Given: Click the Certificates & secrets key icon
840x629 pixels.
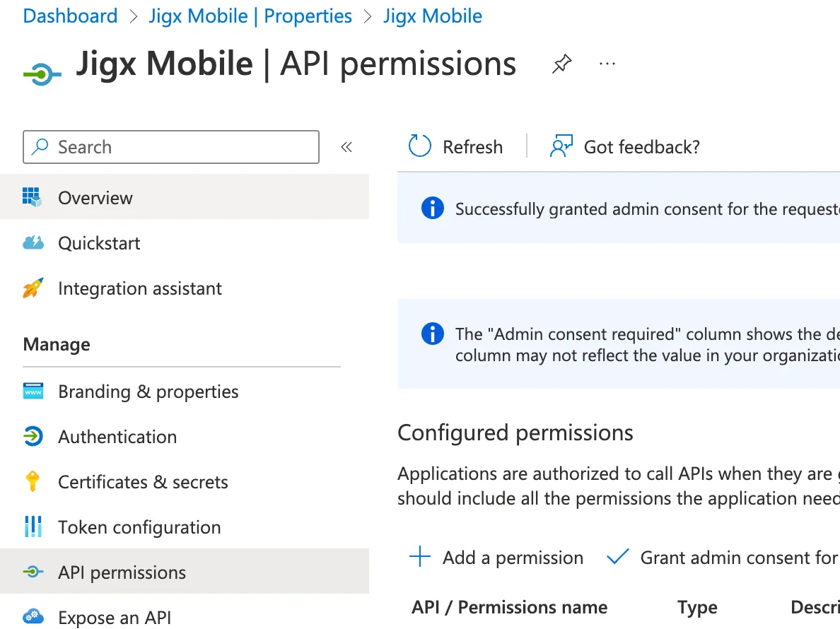Looking at the screenshot, I should [x=33, y=481].
